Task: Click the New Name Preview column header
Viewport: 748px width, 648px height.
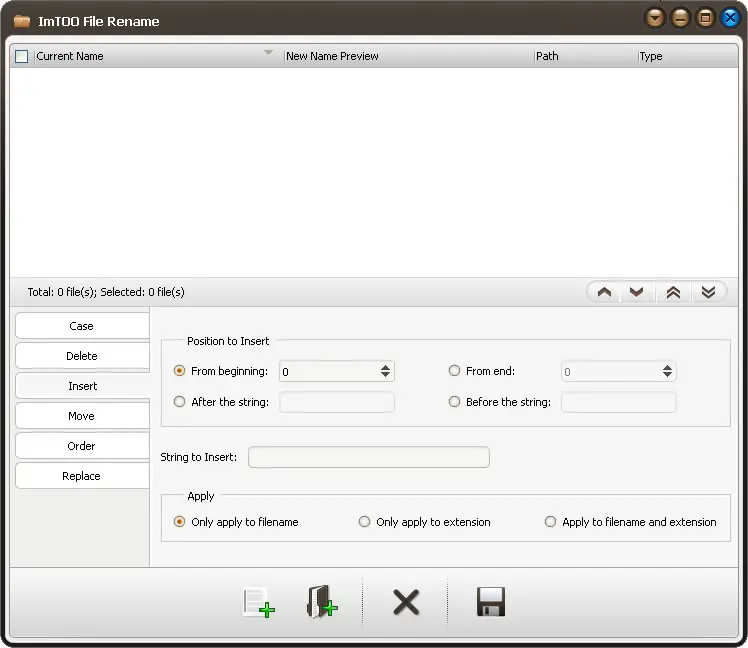Action: [409, 56]
